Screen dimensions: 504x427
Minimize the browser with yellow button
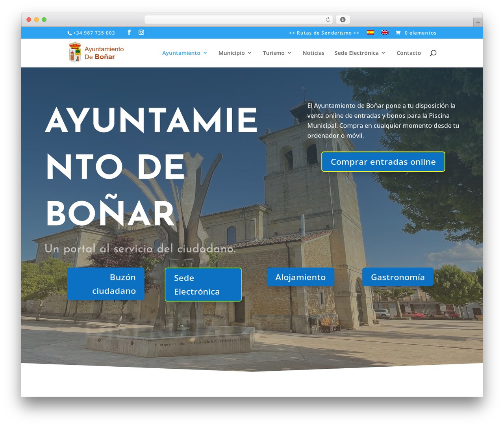(37, 19)
